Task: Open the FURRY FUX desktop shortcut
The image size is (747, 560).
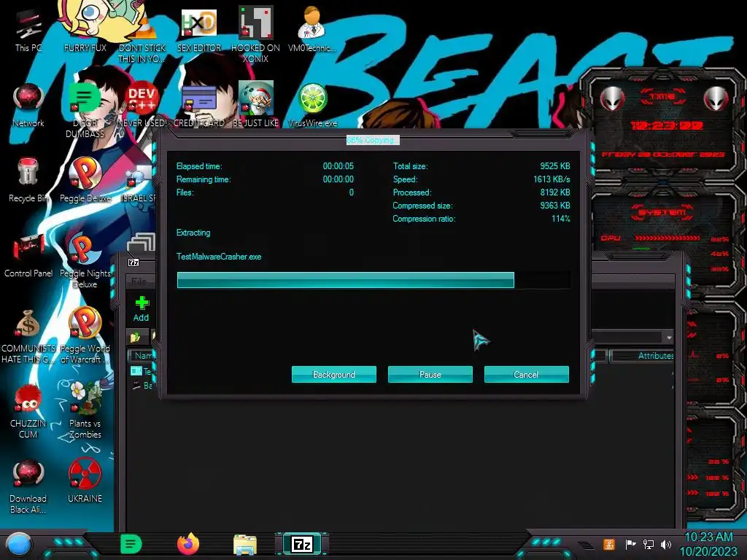Action: (x=85, y=28)
